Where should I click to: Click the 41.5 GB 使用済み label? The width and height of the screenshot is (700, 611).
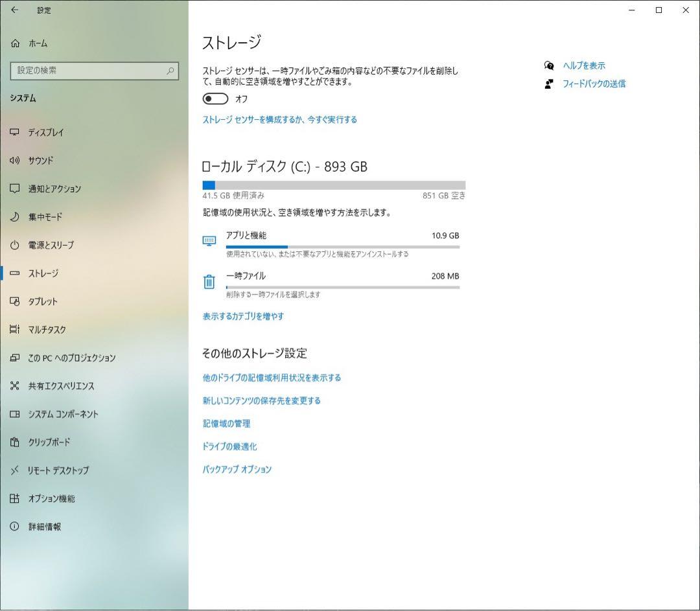tap(233, 196)
